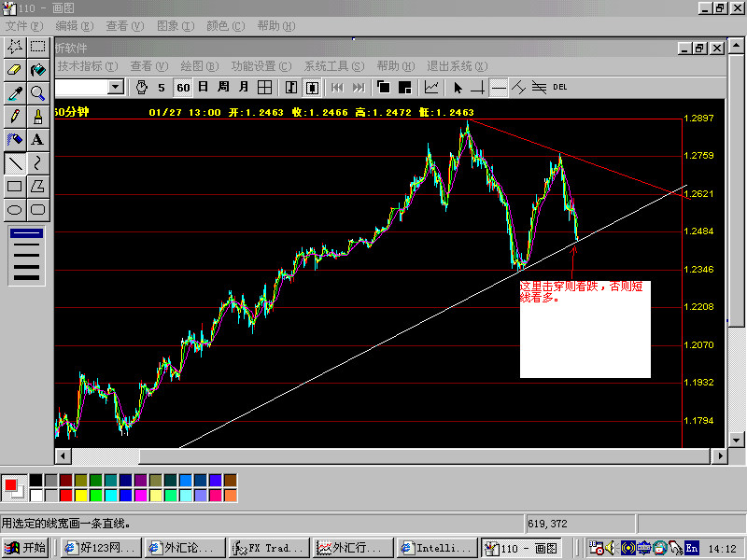This screenshot has width=747, height=560.
Task: Open the 功能设置(C) menu in chart
Action: click(261, 66)
